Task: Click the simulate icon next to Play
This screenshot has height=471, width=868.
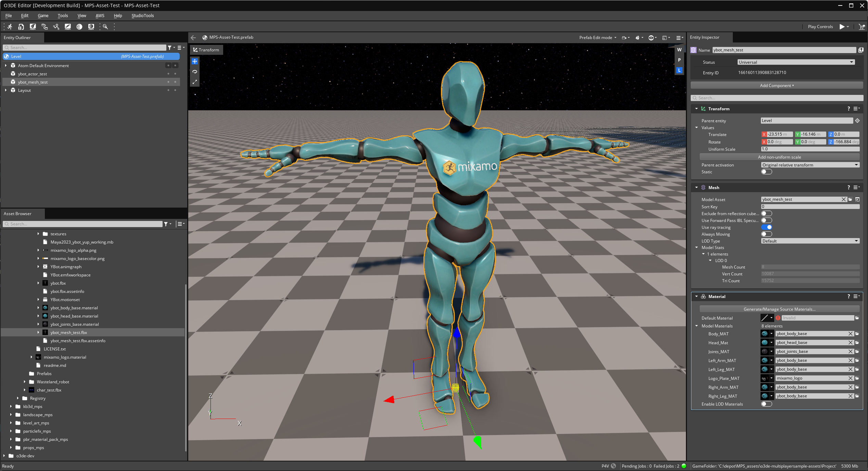Action: pyautogui.click(x=861, y=27)
